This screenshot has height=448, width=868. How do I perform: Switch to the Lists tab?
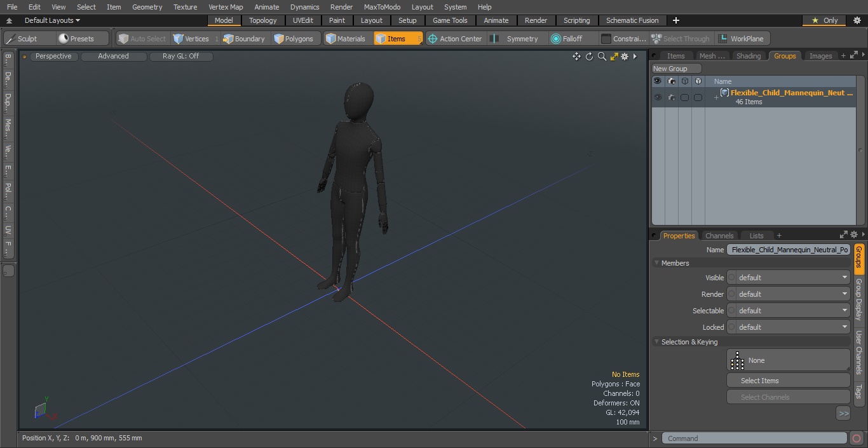756,236
